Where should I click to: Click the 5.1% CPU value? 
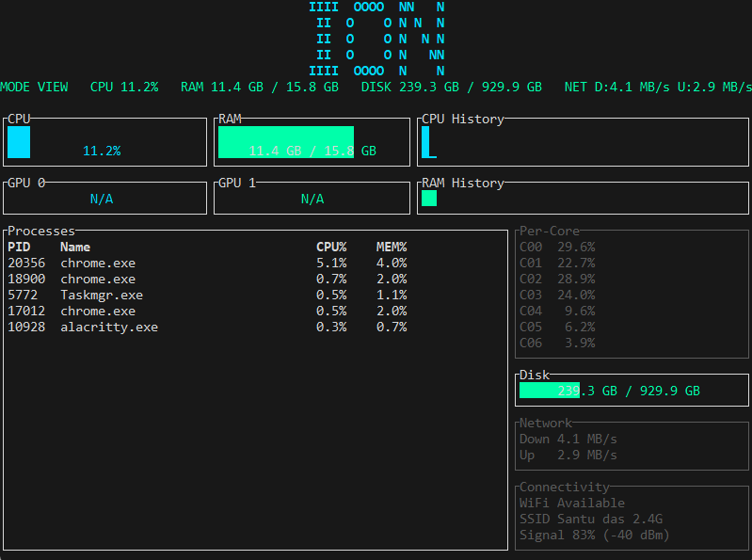(331, 264)
